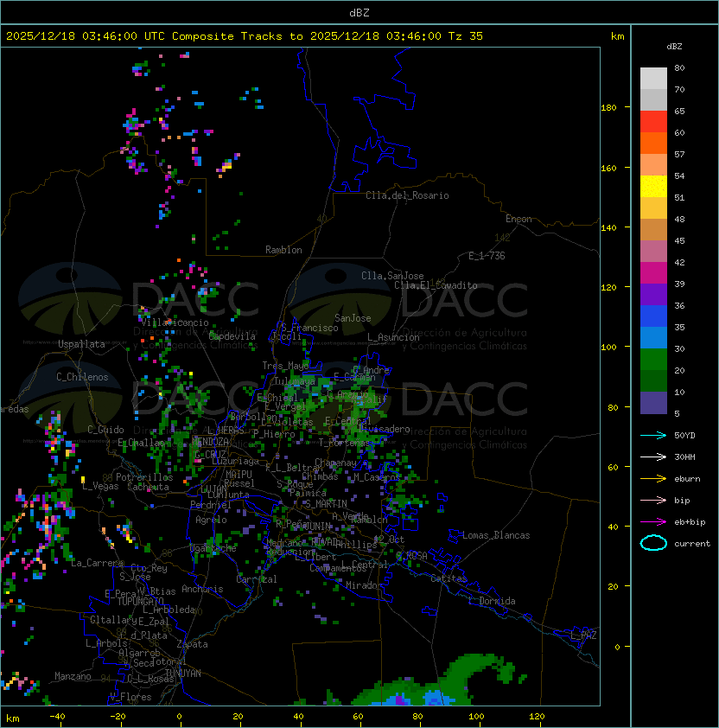The width and height of the screenshot is (719, 728).
Task: Click the 'Mirador' map label
Action: coord(365,585)
